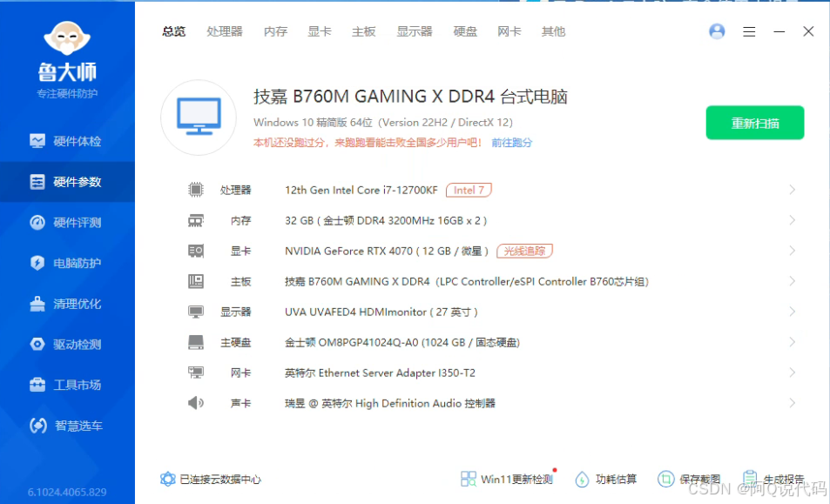Click the Intel 7 badge
The height and width of the screenshot is (504, 830).
coord(469,190)
